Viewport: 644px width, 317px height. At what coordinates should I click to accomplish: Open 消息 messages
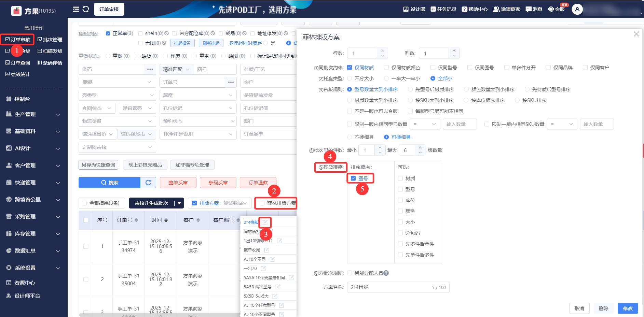pyautogui.click(x=534, y=9)
